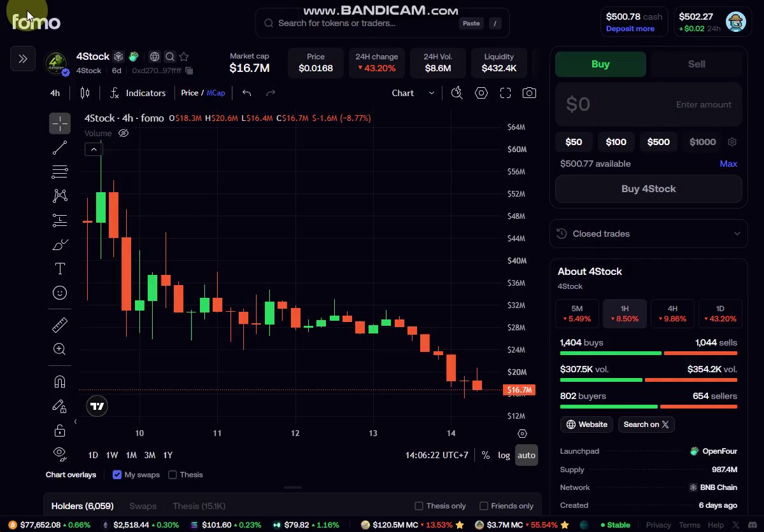This screenshot has width=764, height=532.
Task: Open trade settings gear beside $1000
Action: click(732, 142)
